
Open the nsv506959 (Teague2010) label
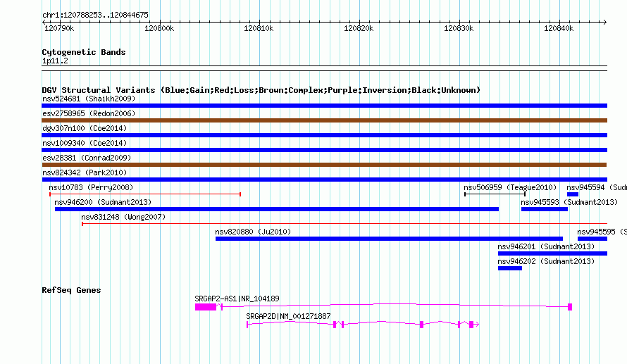(510, 187)
